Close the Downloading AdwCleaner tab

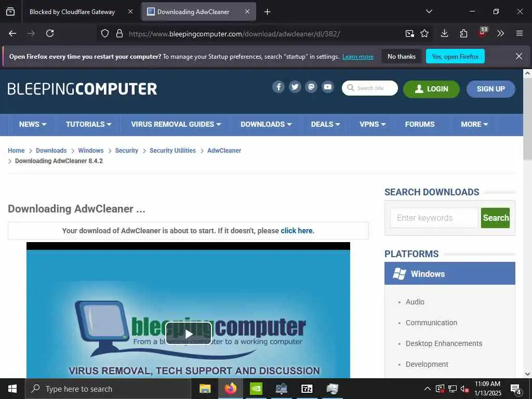[247, 11]
